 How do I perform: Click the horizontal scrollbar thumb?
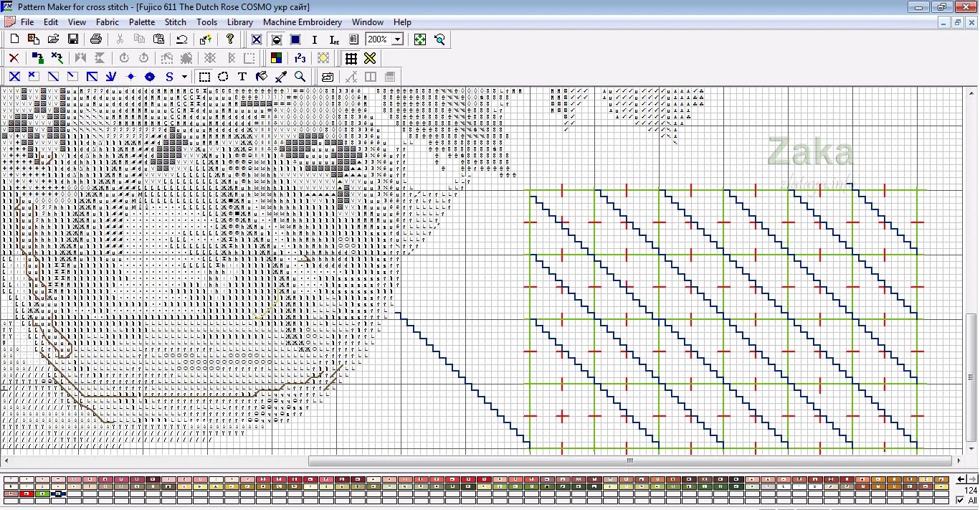point(629,461)
